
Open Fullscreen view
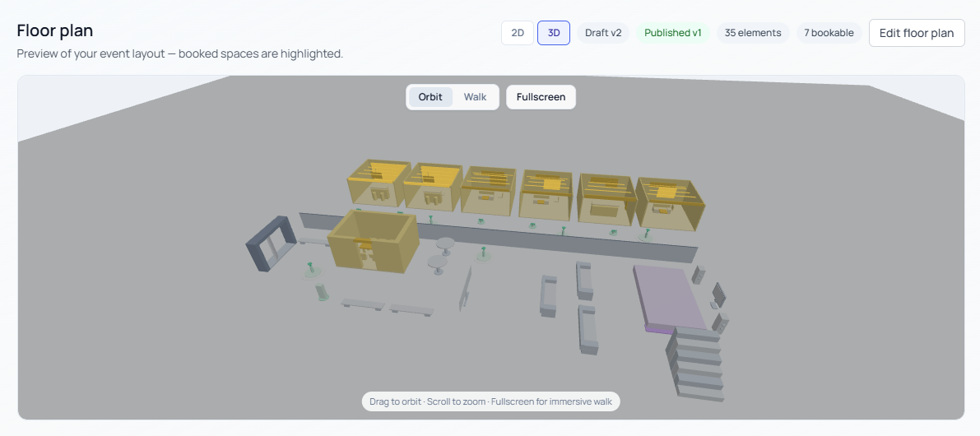[541, 97]
